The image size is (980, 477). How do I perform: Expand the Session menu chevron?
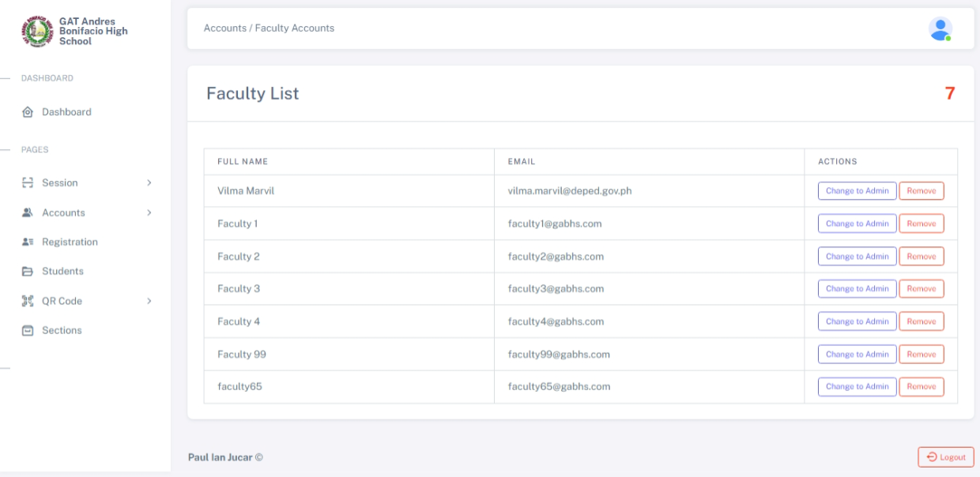(149, 182)
